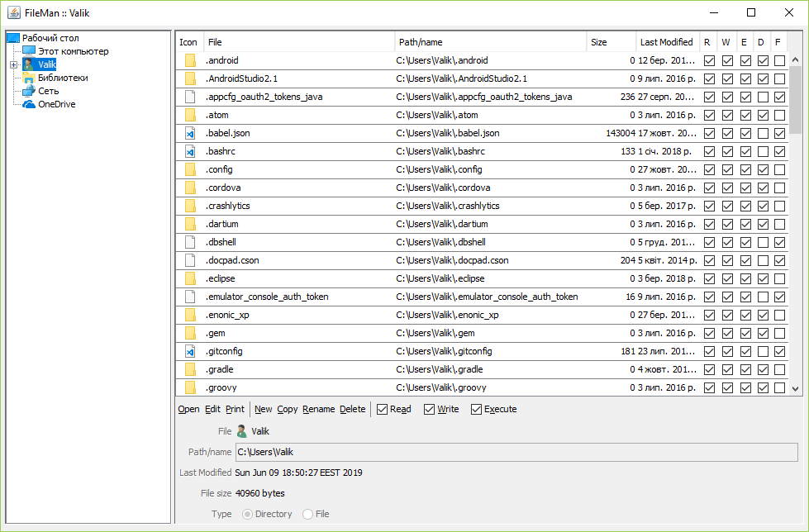Toggle the R checkbox on the .babel.json row
The height and width of the screenshot is (532, 809).
pos(709,133)
